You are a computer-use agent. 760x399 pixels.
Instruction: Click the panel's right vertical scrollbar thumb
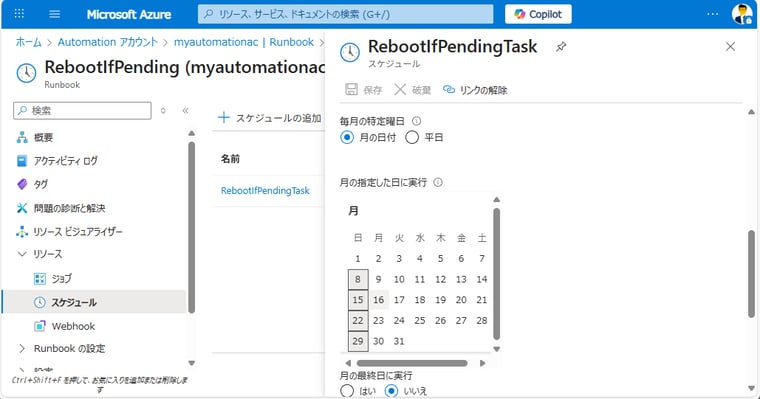pos(751,274)
